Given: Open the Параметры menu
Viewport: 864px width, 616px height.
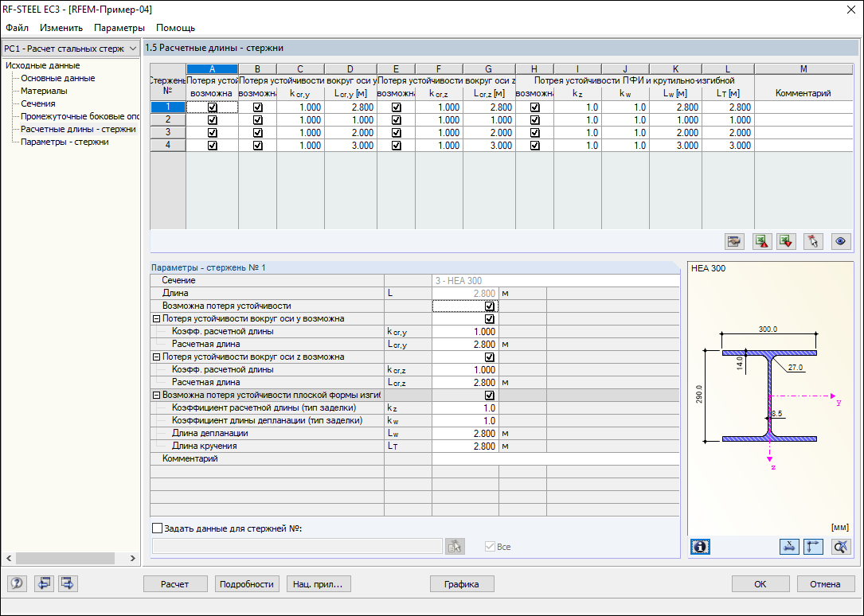Looking at the screenshot, I should [119, 28].
